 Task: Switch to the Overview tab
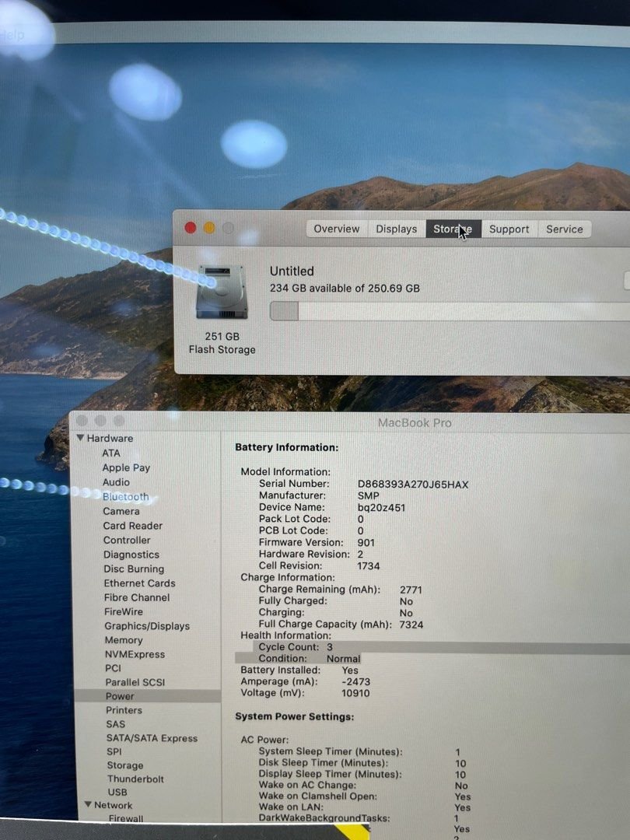pos(336,229)
